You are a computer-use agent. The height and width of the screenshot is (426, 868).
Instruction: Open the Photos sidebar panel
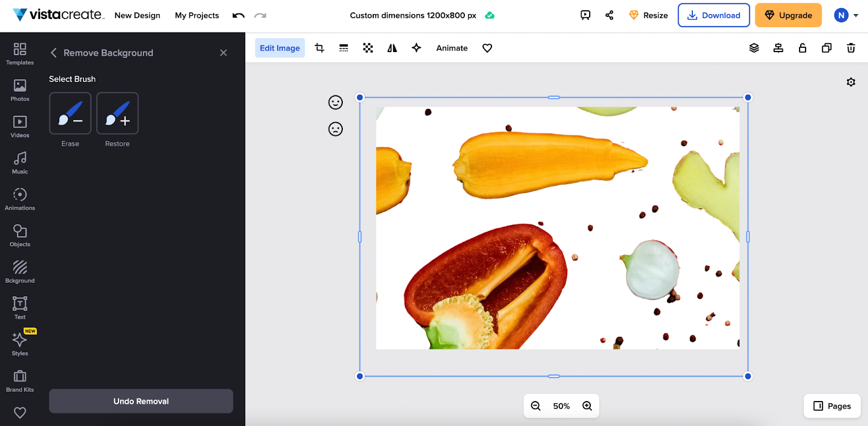[x=20, y=90]
